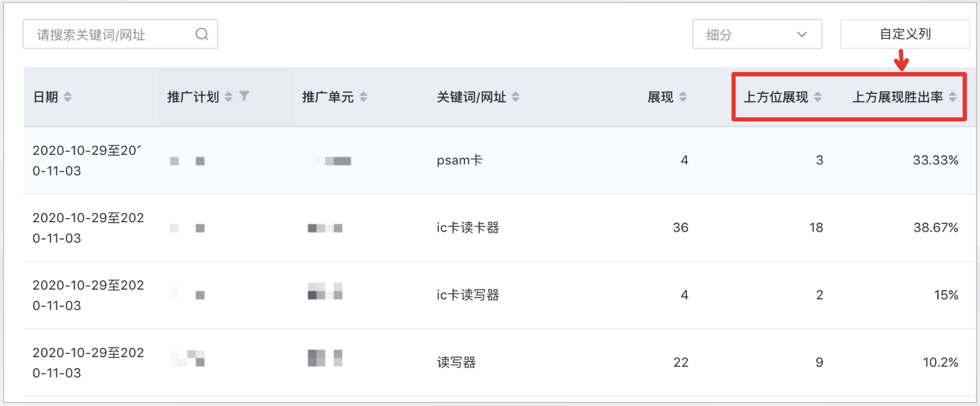Select the psam卡 keyword cell
This screenshot has width=980, height=406.
pyautogui.click(x=459, y=160)
